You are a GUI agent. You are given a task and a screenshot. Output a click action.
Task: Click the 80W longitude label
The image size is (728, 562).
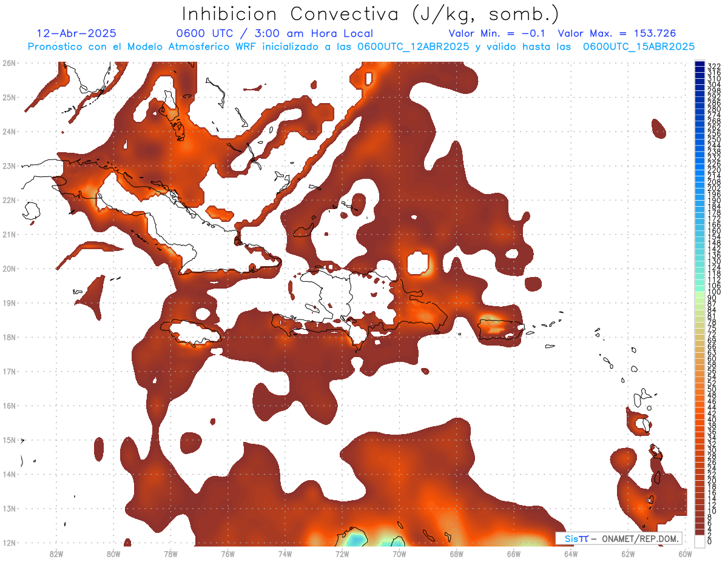pyautogui.click(x=113, y=554)
